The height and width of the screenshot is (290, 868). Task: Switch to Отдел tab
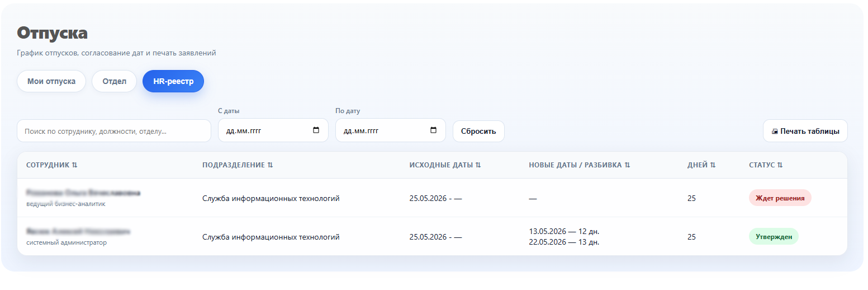click(114, 81)
